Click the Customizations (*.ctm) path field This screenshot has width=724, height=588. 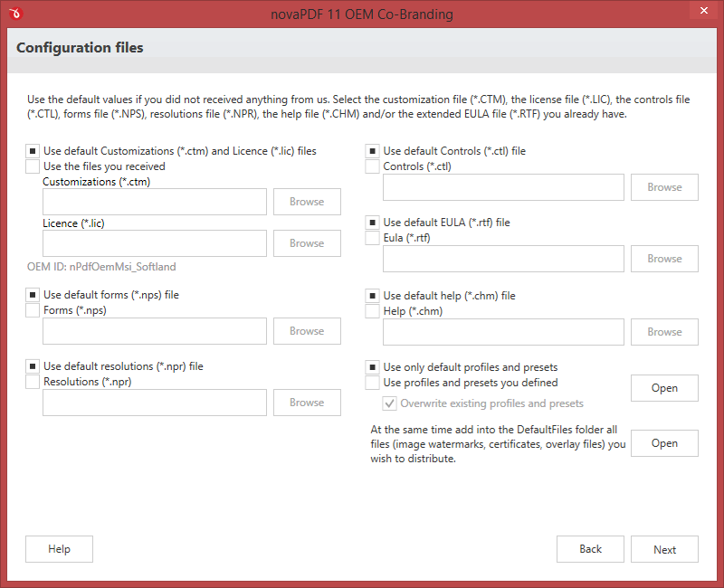pyautogui.click(x=155, y=202)
